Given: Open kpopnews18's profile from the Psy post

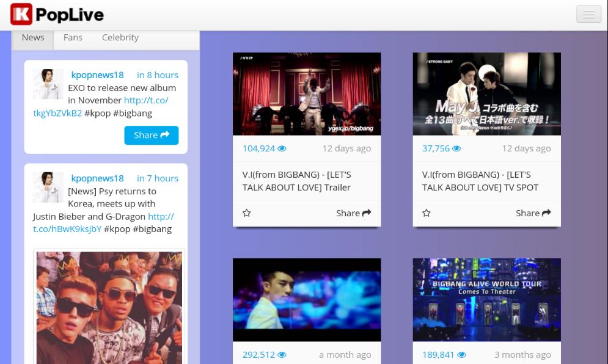Looking at the screenshot, I should tap(97, 178).
